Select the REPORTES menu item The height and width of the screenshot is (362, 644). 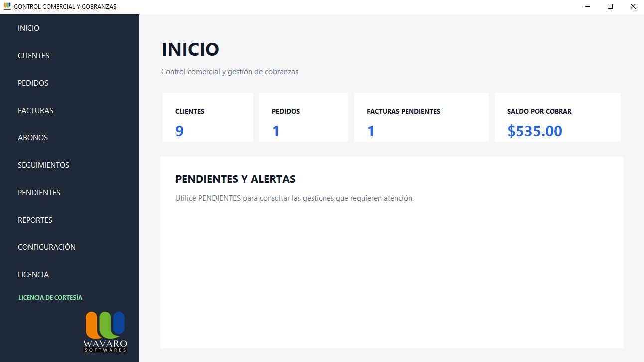[x=35, y=220]
